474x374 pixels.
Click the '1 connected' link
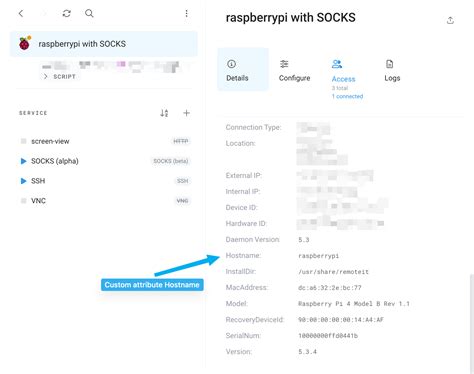(x=347, y=96)
